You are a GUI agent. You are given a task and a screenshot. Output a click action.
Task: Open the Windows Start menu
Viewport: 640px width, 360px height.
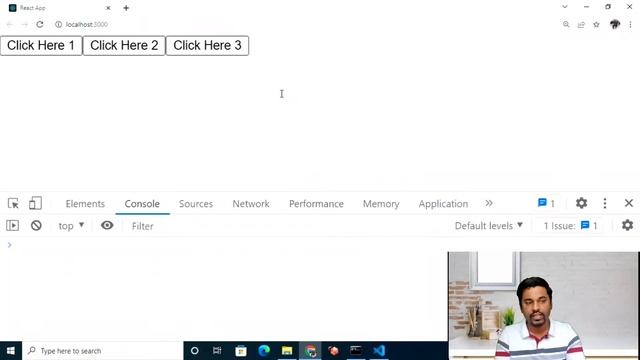(x=11, y=351)
